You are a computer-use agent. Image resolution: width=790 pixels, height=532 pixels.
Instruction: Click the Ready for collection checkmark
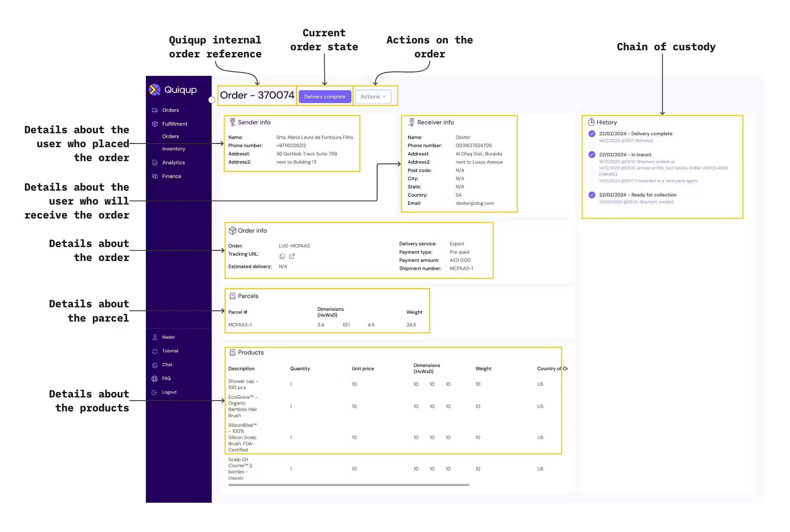(592, 195)
